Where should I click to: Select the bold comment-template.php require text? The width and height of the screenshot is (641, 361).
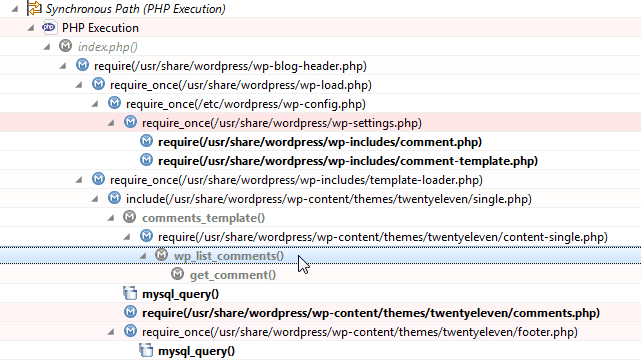pos(348,161)
